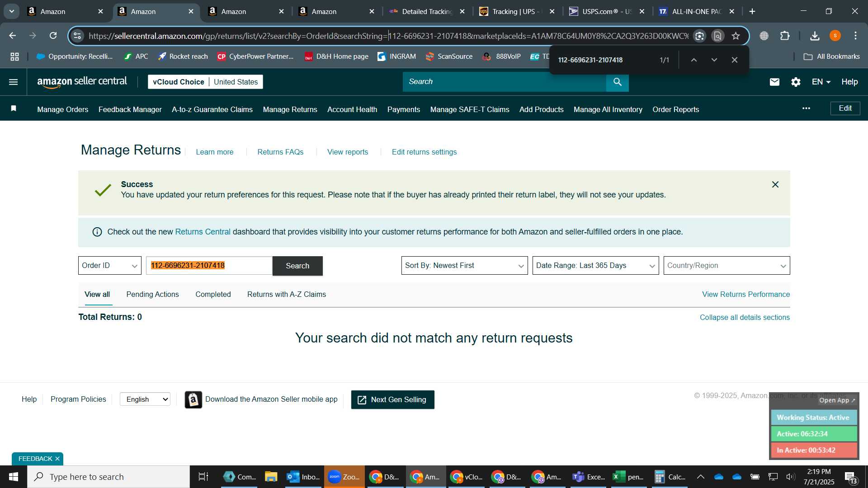Expand Sort By: Newest First dropdown

click(x=464, y=266)
